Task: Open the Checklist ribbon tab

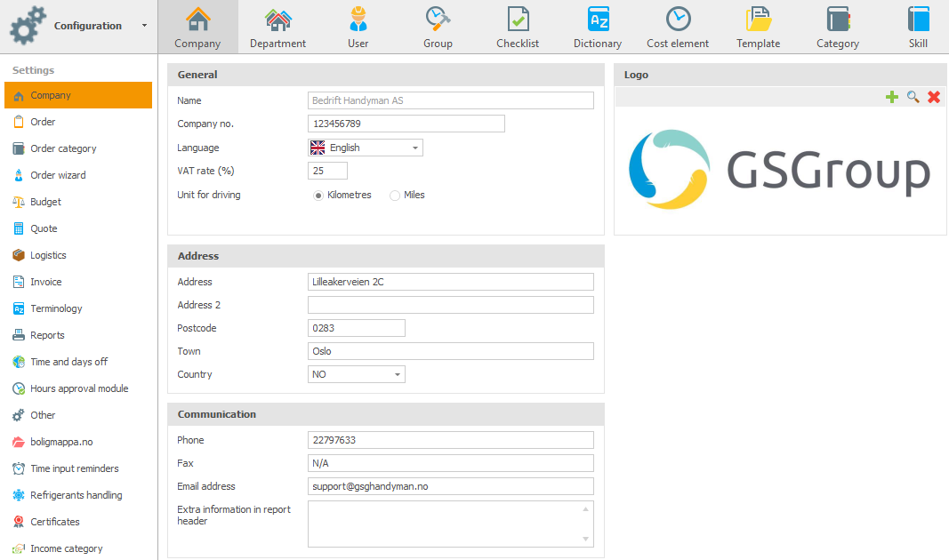Action: tap(518, 28)
